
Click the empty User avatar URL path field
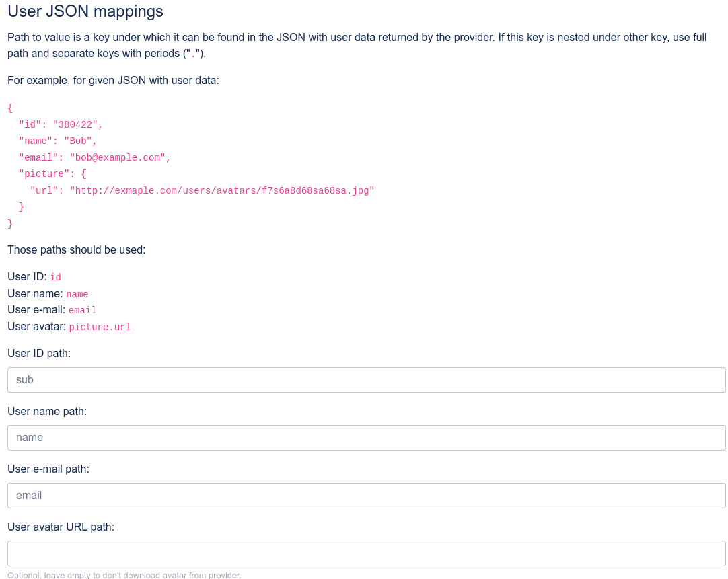coord(366,553)
